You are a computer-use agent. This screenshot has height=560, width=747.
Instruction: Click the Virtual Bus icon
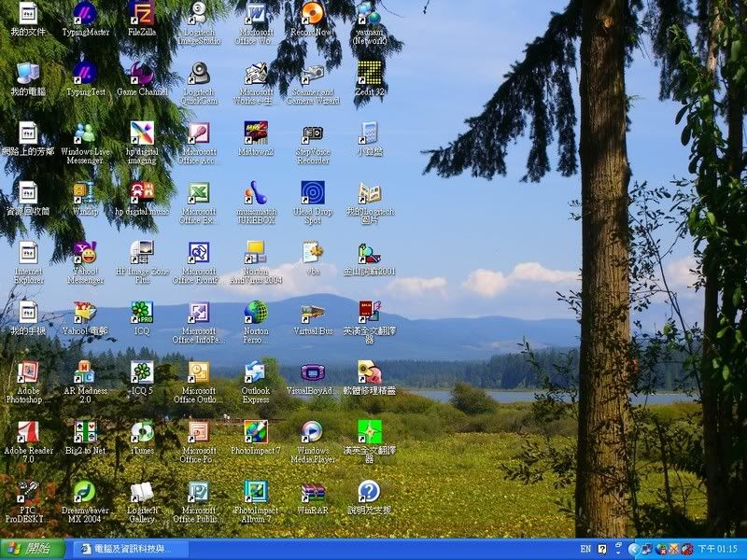coord(313,312)
